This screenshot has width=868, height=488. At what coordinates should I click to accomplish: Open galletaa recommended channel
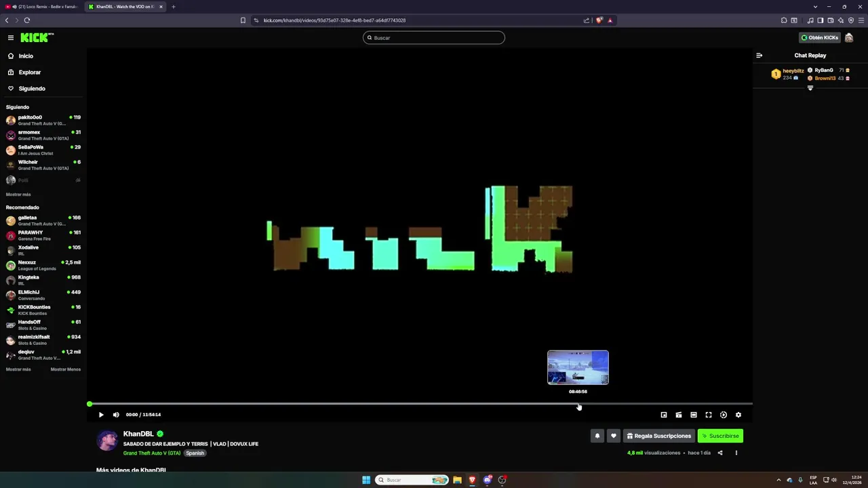(x=43, y=220)
